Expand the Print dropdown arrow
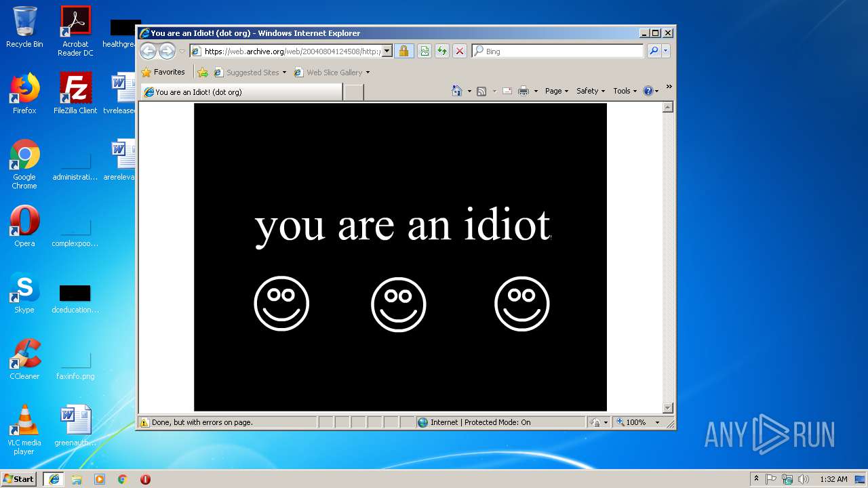The image size is (868, 488). click(536, 91)
